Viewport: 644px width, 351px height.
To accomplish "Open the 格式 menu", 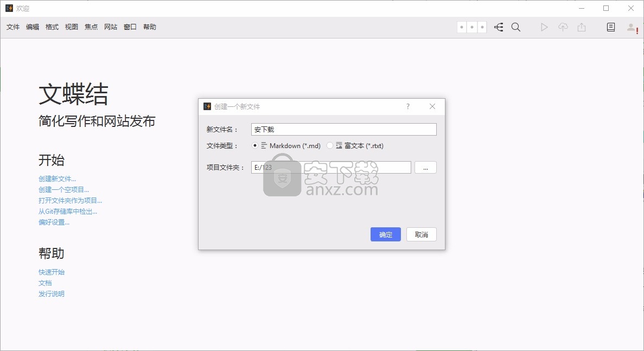I will (52, 27).
